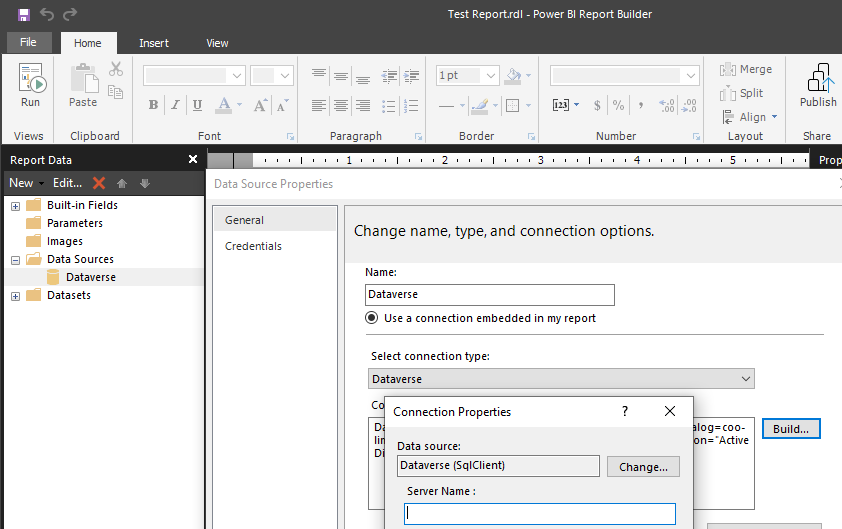Viewport: 842px width, 529px height.
Task: Expand the Datasets node
Action: pyautogui.click(x=16, y=296)
